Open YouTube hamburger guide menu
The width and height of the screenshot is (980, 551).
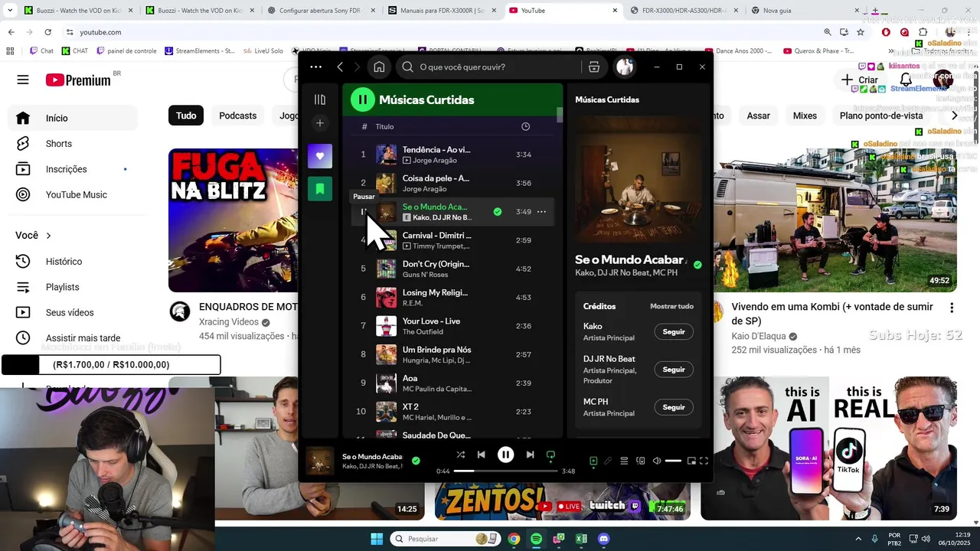click(23, 80)
